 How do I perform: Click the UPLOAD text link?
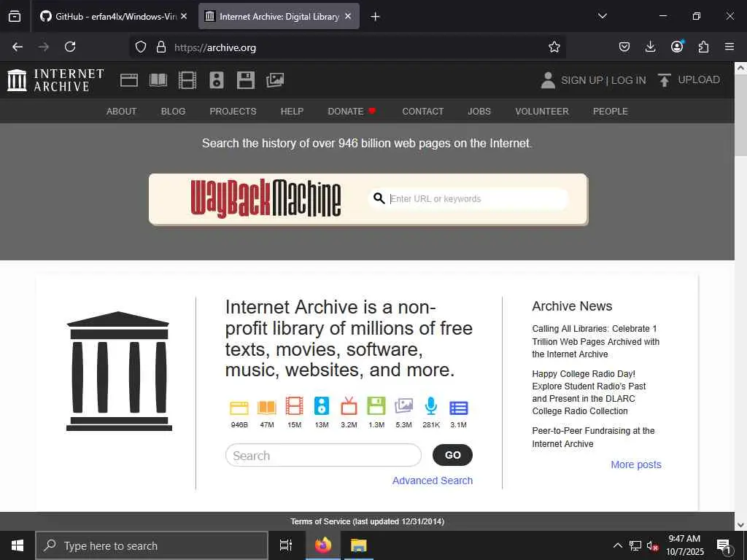tap(699, 79)
